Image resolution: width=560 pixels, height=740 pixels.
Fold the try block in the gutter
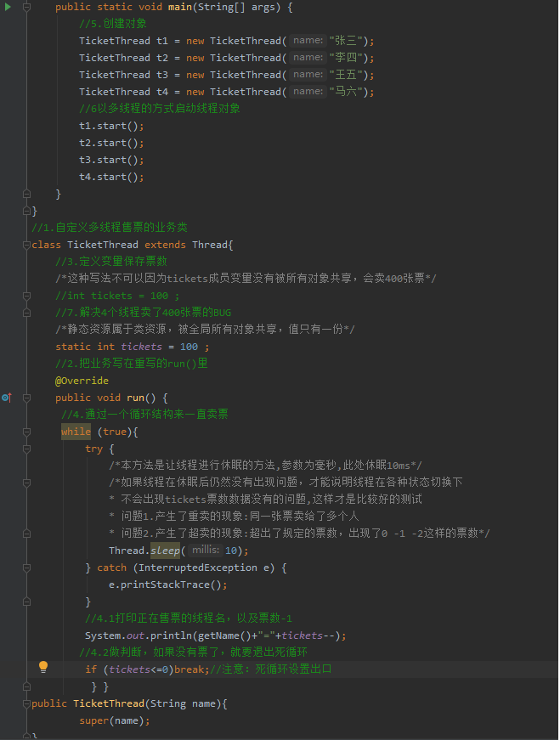[x=27, y=449]
